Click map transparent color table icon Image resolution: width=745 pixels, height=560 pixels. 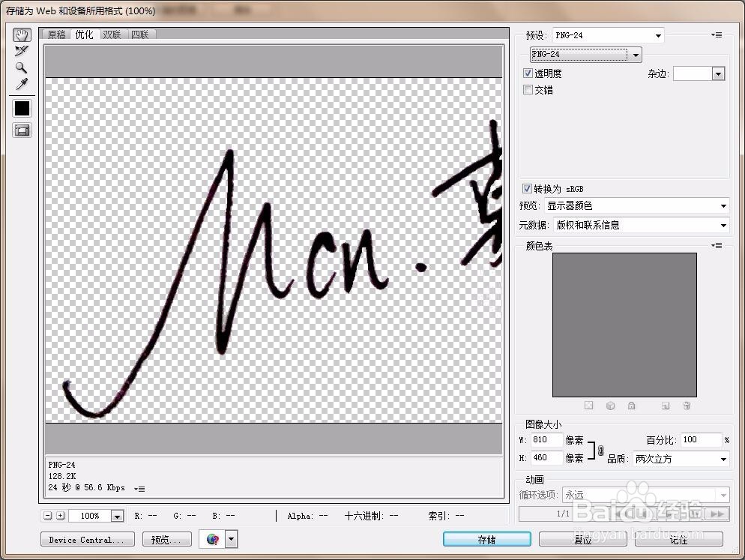tap(588, 406)
